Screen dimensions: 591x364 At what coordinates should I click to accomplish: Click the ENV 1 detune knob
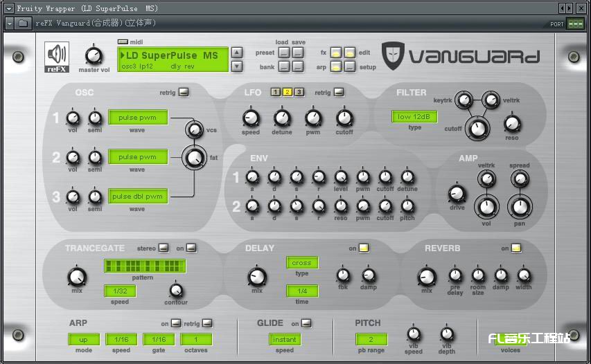pos(407,177)
